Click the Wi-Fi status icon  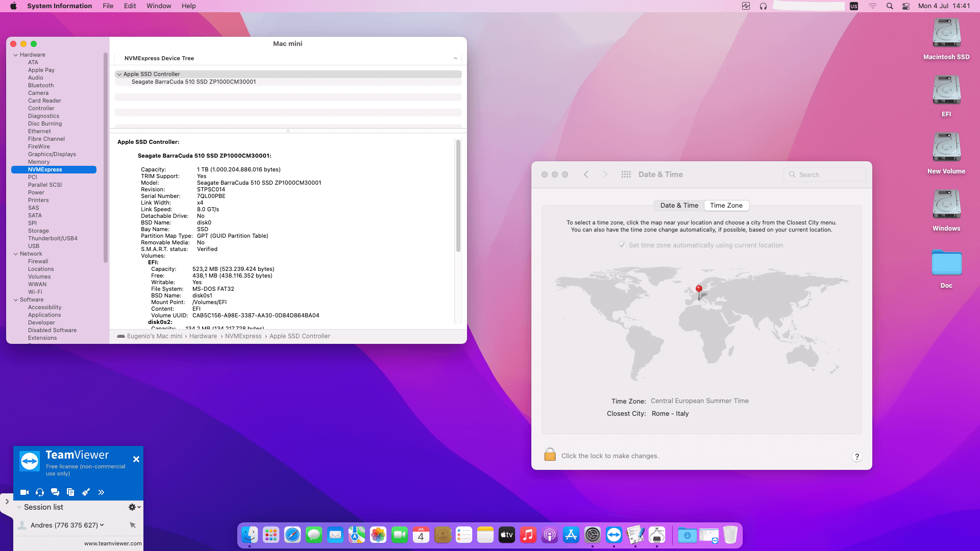(873, 6)
